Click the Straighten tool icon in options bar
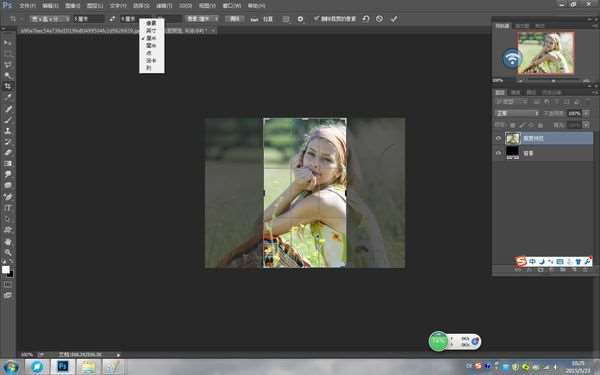 (x=254, y=19)
